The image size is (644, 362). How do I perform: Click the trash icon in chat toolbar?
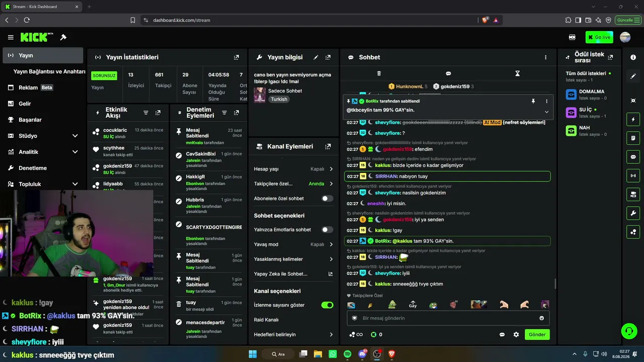tap(379, 73)
